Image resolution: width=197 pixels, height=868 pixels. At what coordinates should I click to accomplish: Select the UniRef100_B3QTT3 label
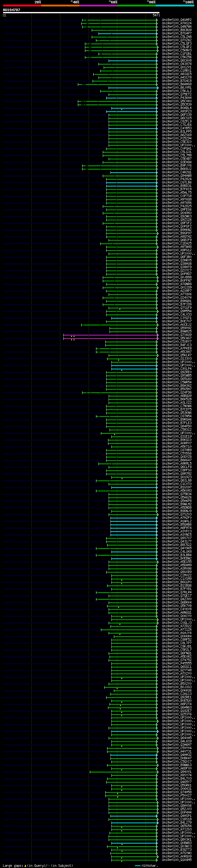tap(176, 850)
